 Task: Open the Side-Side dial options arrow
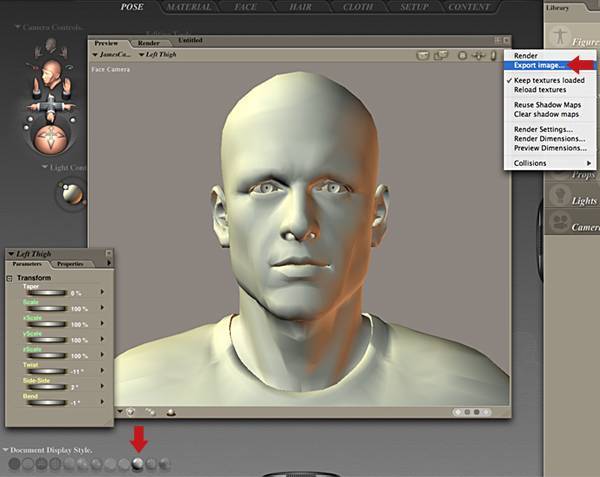102,386
